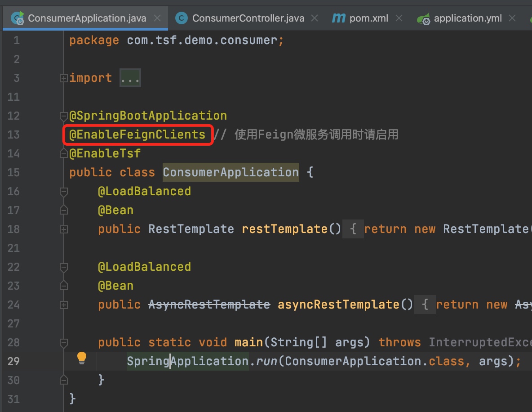Click line number 15 in the gutter
The width and height of the screenshot is (532, 412).
tap(13, 173)
